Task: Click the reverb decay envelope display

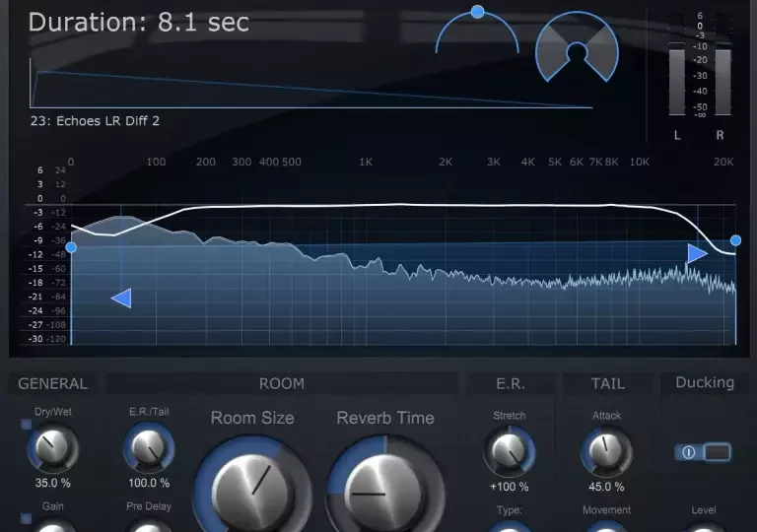Action: 311,83
